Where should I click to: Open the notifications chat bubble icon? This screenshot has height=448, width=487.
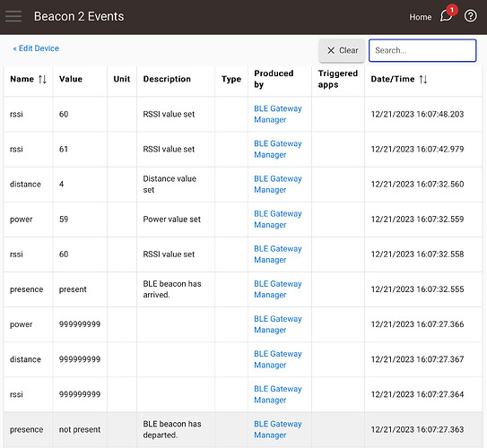[x=446, y=15]
